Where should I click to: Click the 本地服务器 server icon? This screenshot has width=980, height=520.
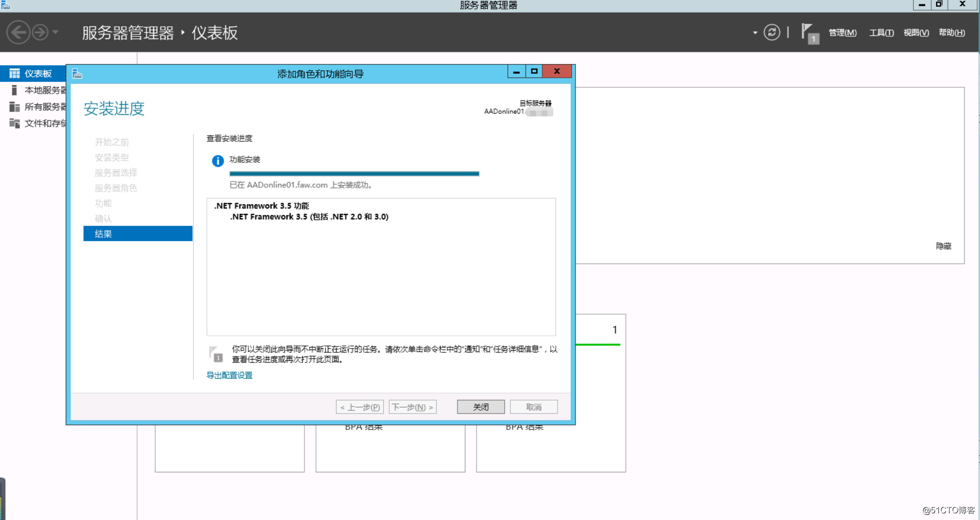click(x=14, y=90)
